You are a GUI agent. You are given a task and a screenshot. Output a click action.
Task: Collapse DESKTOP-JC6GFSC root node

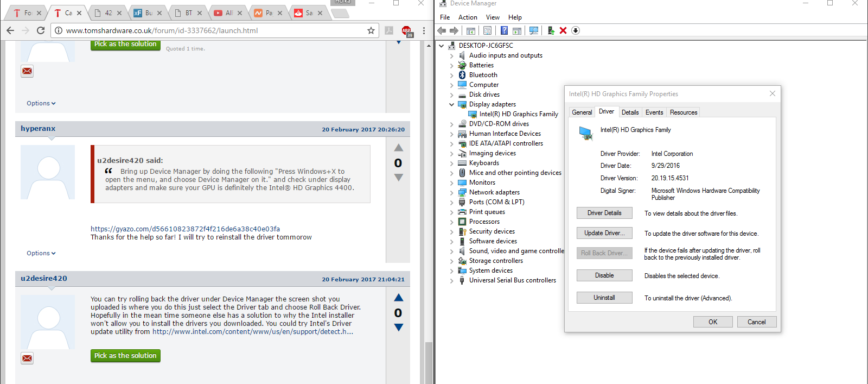coord(441,46)
